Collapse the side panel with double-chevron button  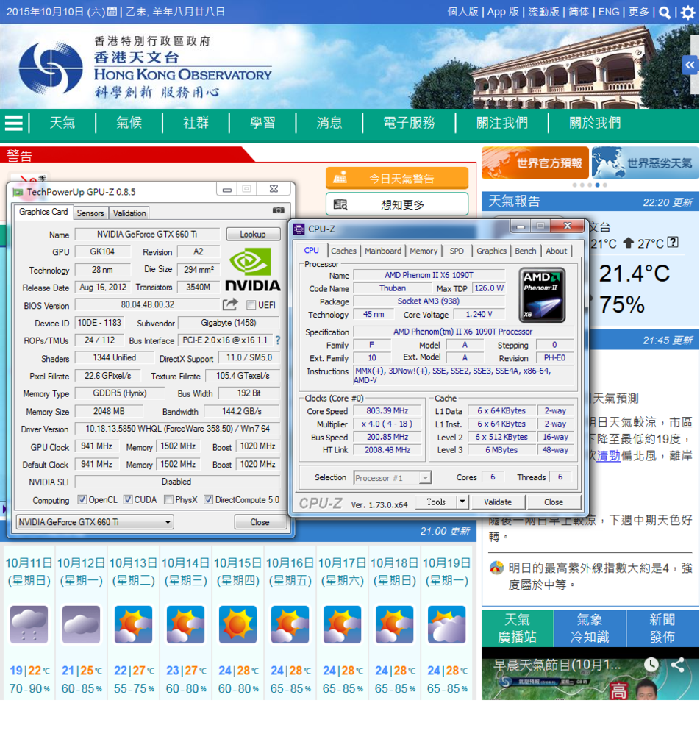point(690,65)
